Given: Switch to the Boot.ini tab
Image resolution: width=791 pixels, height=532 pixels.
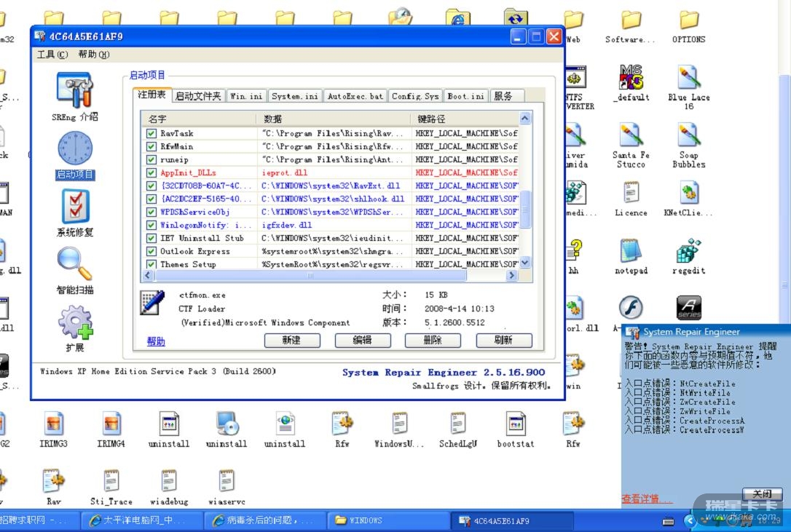Looking at the screenshot, I should (465, 96).
